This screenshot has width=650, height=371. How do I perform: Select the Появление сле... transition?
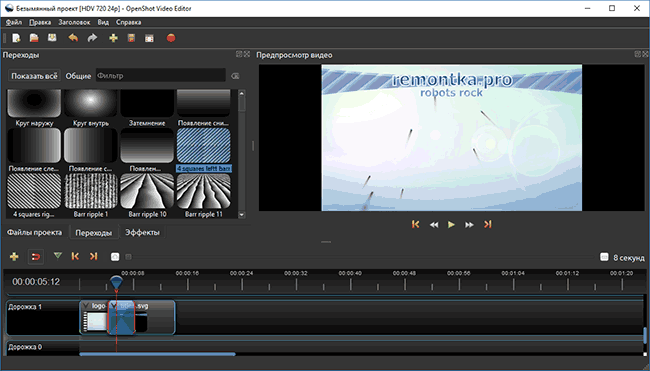34,150
